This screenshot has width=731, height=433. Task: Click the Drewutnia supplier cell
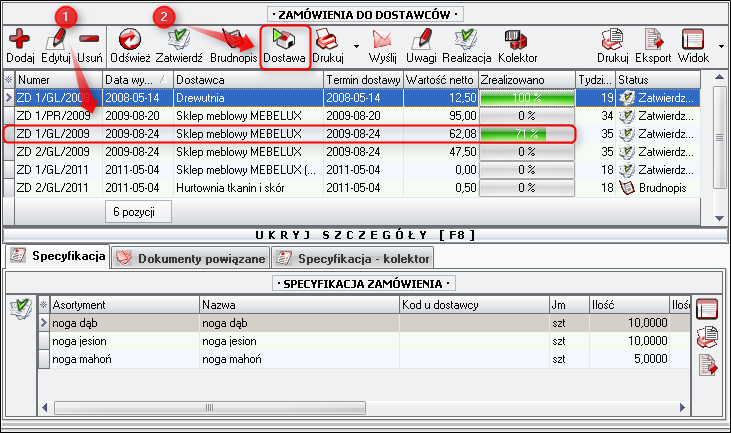pos(248,98)
